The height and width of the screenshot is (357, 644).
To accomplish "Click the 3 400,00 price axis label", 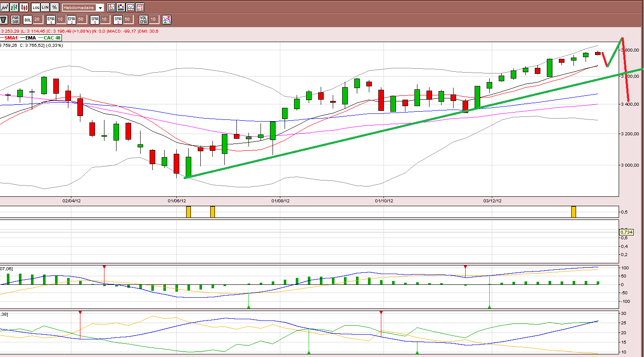I will click(630, 104).
